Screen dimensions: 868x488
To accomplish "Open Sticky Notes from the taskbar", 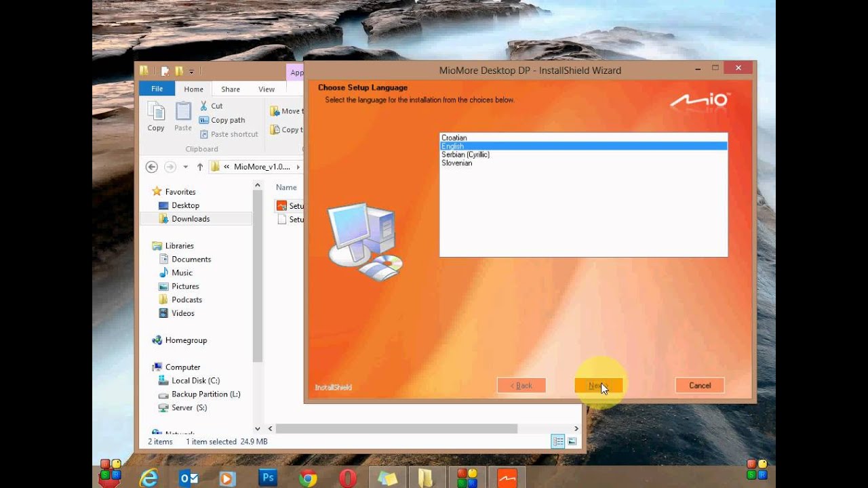I will click(387, 478).
